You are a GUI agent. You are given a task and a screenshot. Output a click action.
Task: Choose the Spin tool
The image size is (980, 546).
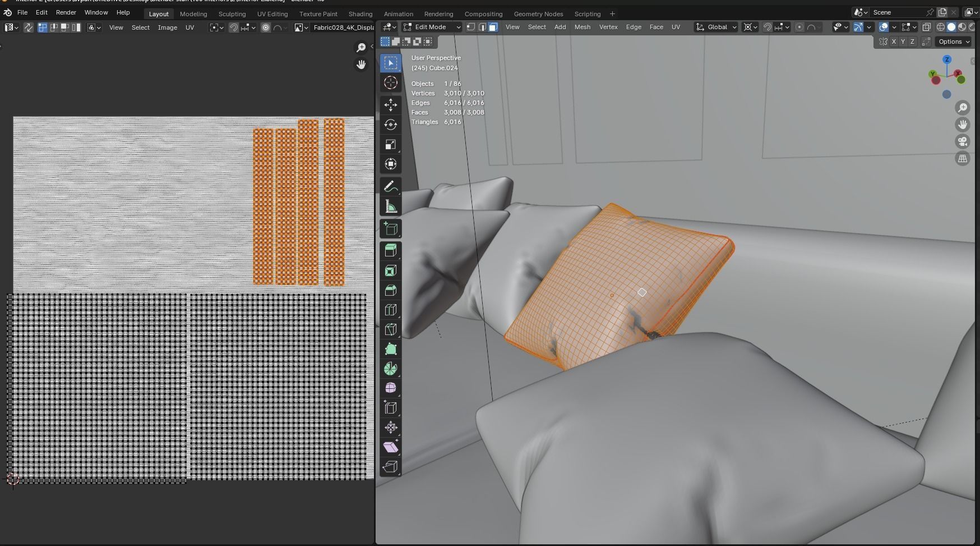click(391, 369)
